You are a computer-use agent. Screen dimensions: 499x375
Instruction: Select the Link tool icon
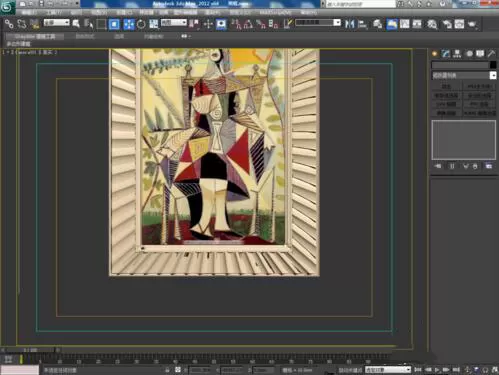(x=9, y=24)
